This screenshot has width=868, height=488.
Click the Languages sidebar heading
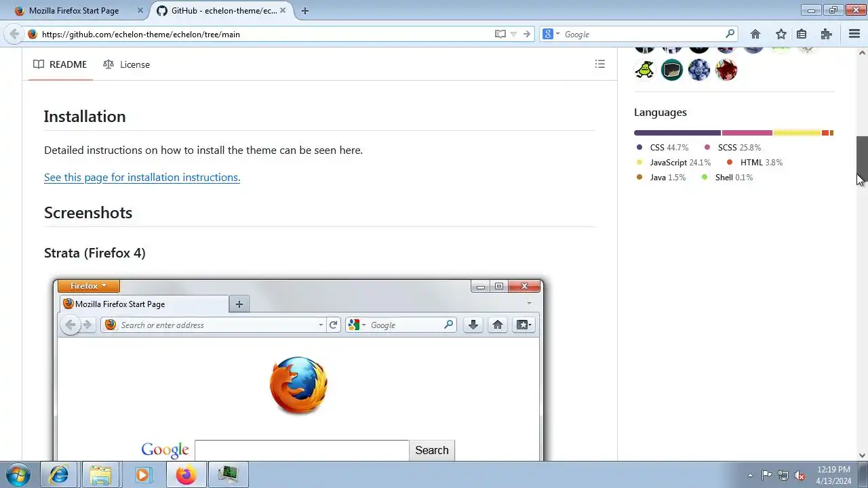[x=660, y=113]
